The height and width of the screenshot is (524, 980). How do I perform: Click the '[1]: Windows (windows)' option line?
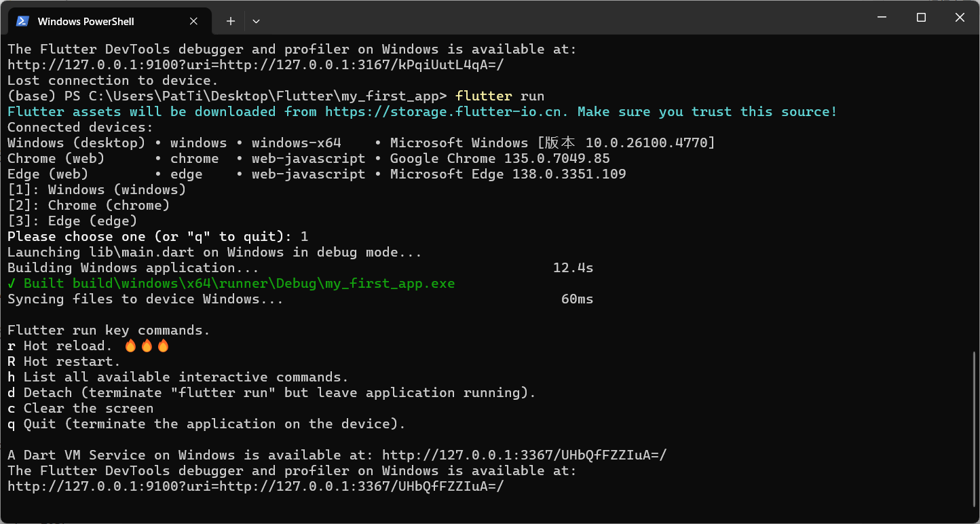point(96,189)
